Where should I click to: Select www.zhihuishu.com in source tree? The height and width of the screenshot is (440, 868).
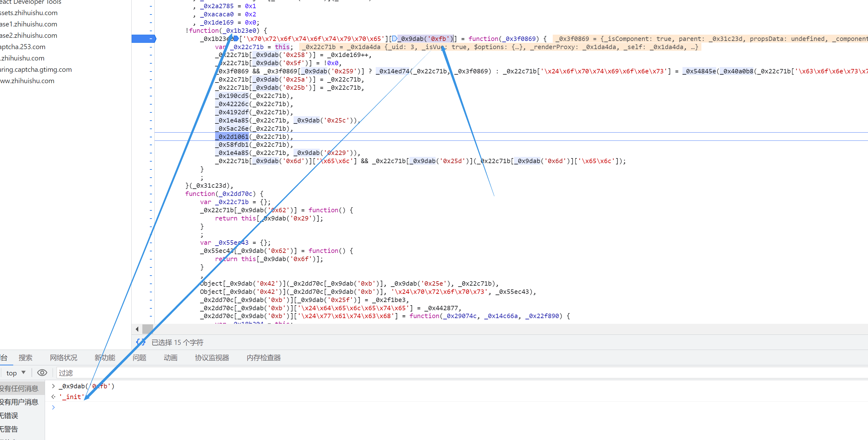point(27,81)
